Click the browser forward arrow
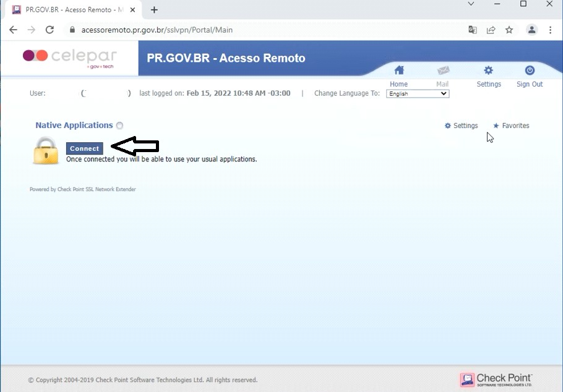Viewport: 563px width, 392px height. (32, 30)
